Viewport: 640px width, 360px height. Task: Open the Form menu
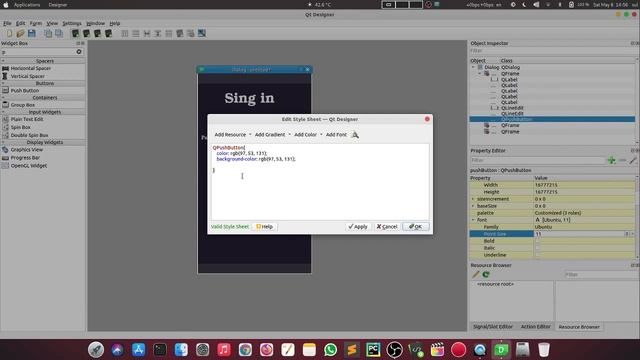(x=36, y=23)
